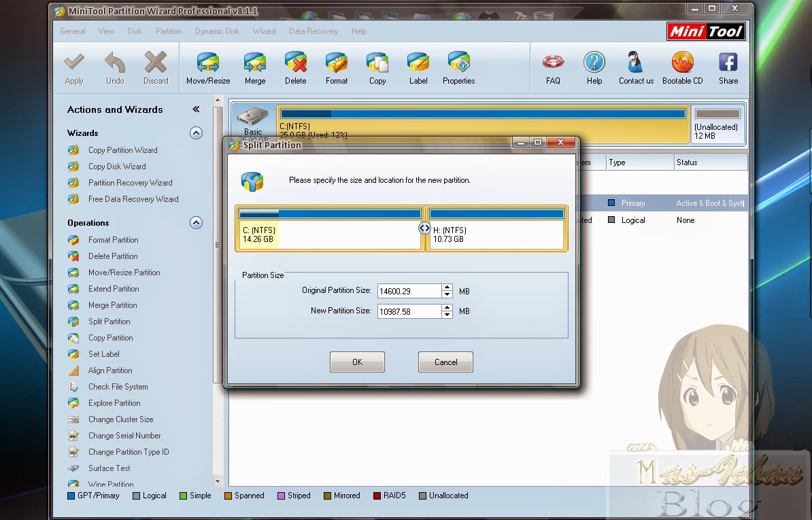
Task: Launch the Copy Disk Wizard
Action: 117,166
